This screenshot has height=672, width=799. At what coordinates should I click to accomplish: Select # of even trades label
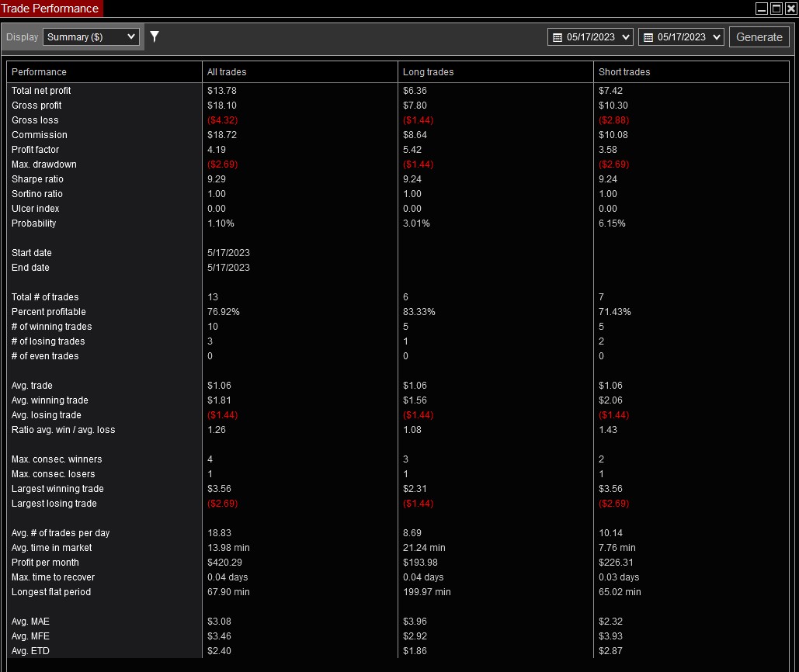tap(45, 356)
